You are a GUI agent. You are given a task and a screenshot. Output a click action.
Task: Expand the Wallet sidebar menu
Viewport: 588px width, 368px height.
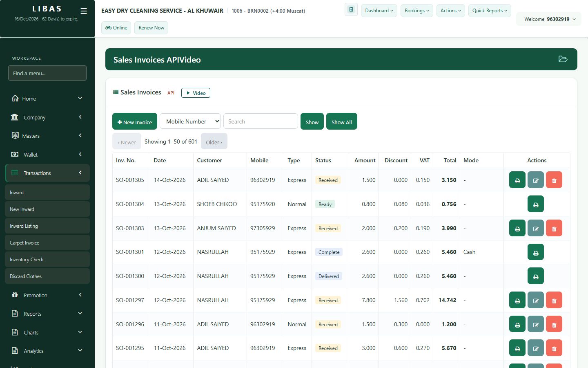(x=47, y=155)
